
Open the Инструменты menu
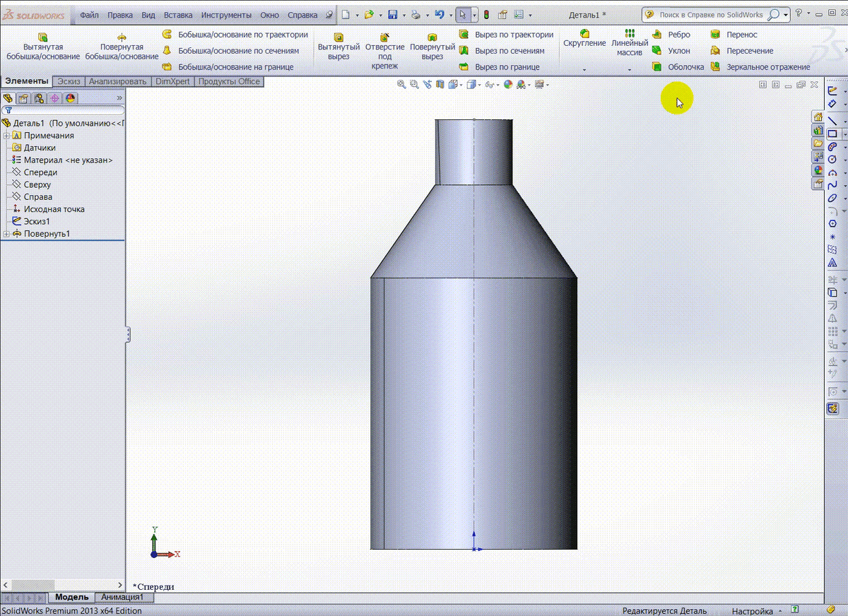point(226,15)
